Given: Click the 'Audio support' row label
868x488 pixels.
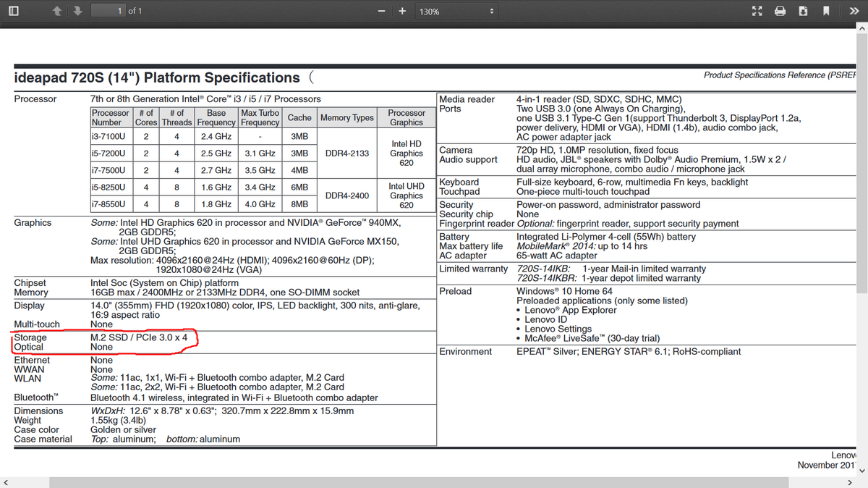Looking at the screenshot, I should tap(469, 159).
